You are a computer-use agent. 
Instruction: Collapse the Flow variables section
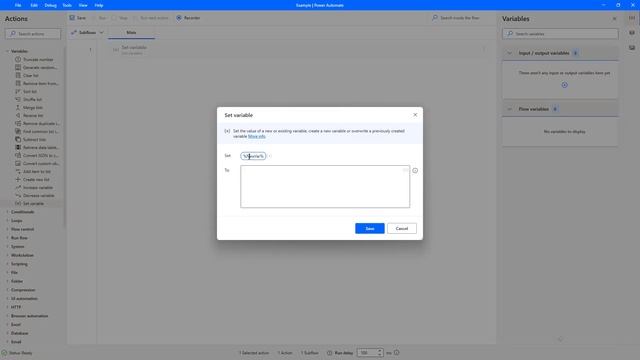[509, 109]
